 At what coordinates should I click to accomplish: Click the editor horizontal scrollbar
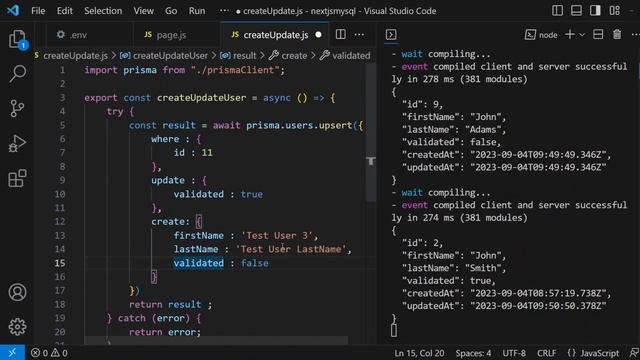pos(216,340)
